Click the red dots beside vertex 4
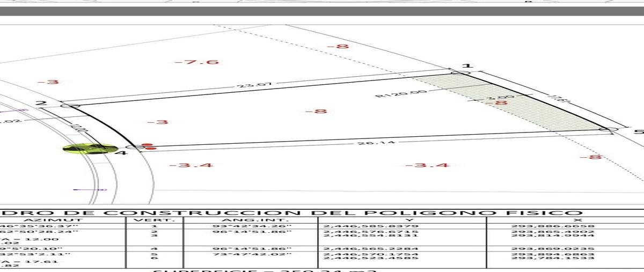 148,146
